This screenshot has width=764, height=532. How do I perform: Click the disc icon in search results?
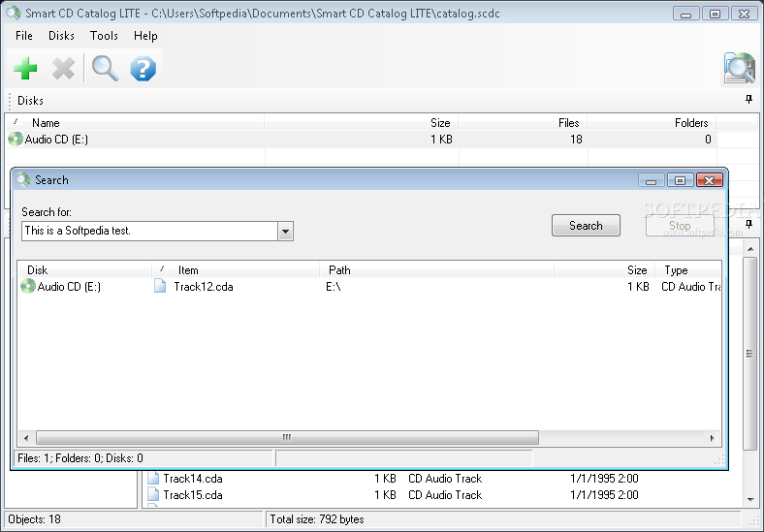(28, 287)
